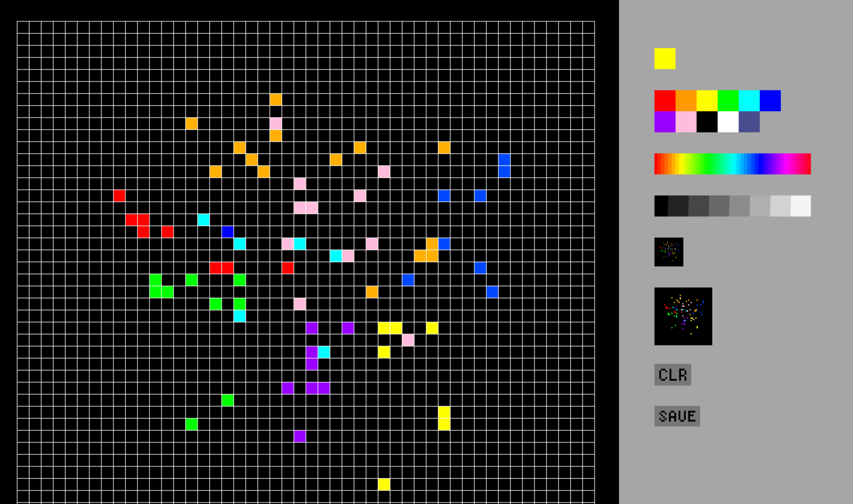The image size is (853, 504).
Task: Select the purple palette swatch
Action: pyautogui.click(x=665, y=121)
